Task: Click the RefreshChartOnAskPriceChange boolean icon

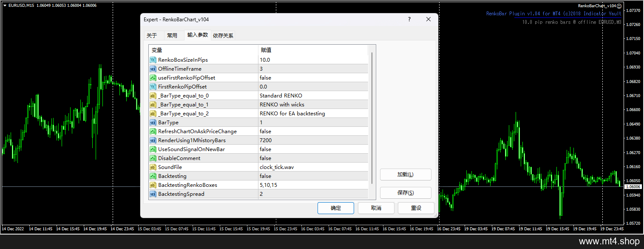Action: pos(153,132)
